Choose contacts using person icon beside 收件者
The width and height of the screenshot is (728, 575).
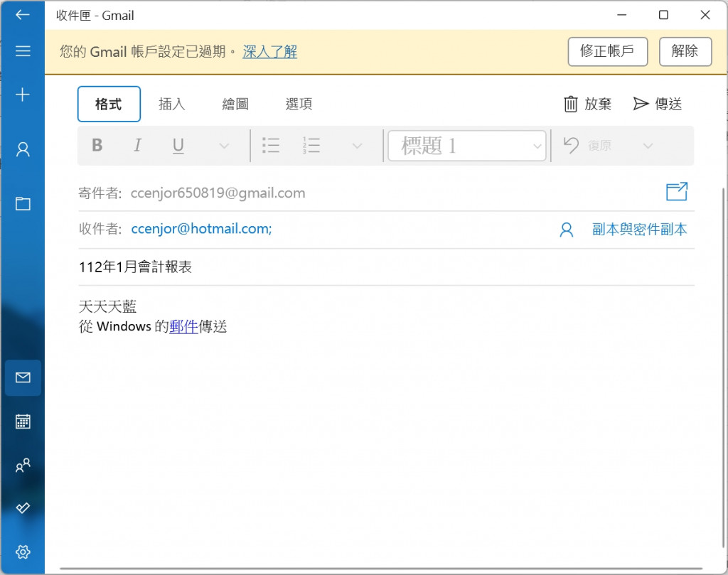coord(567,230)
